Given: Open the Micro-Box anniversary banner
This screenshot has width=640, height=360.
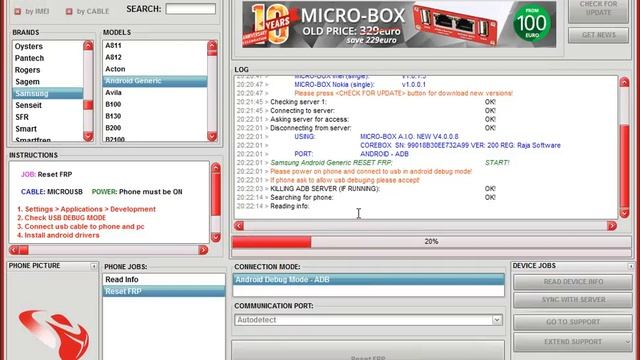Looking at the screenshot, I should pos(399,24).
